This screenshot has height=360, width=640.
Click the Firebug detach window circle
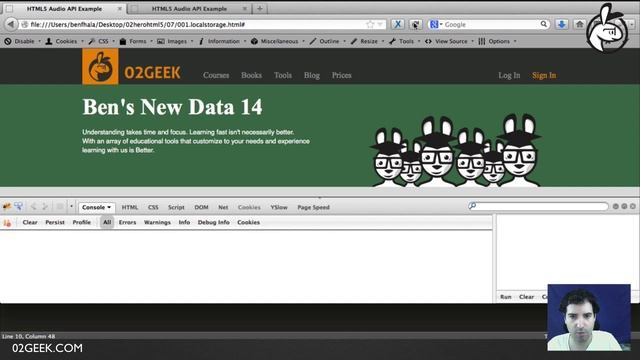pyautogui.click(x=624, y=207)
